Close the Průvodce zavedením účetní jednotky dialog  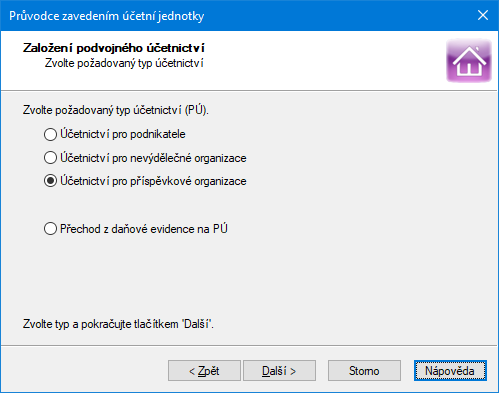(483, 15)
